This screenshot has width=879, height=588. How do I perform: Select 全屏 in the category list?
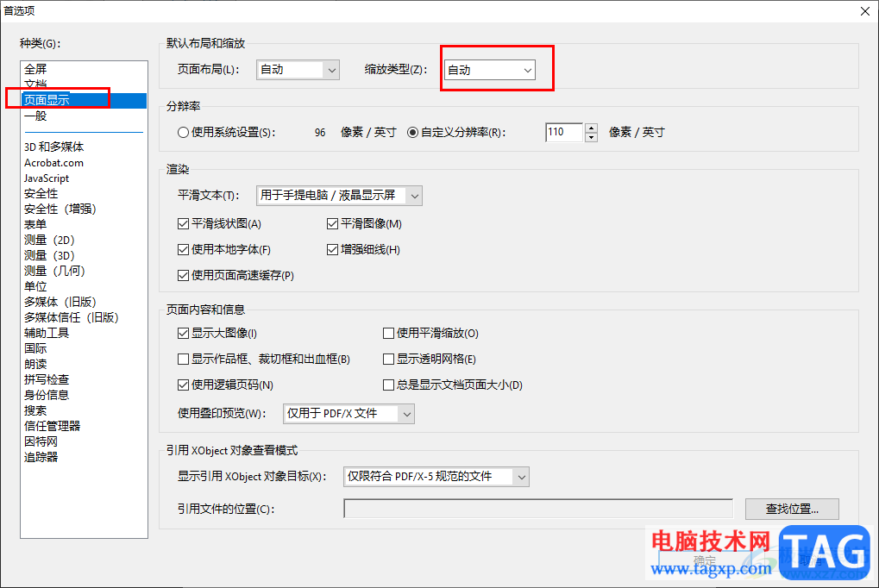[35, 70]
